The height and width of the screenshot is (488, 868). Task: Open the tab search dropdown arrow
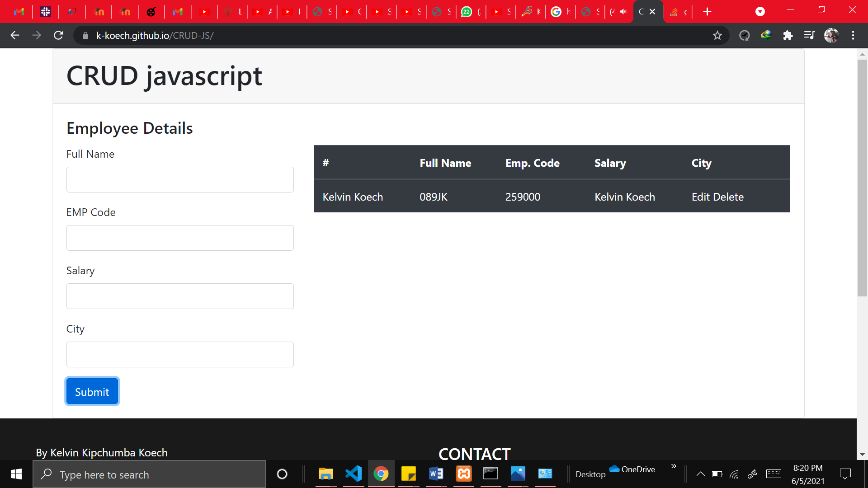click(x=760, y=12)
